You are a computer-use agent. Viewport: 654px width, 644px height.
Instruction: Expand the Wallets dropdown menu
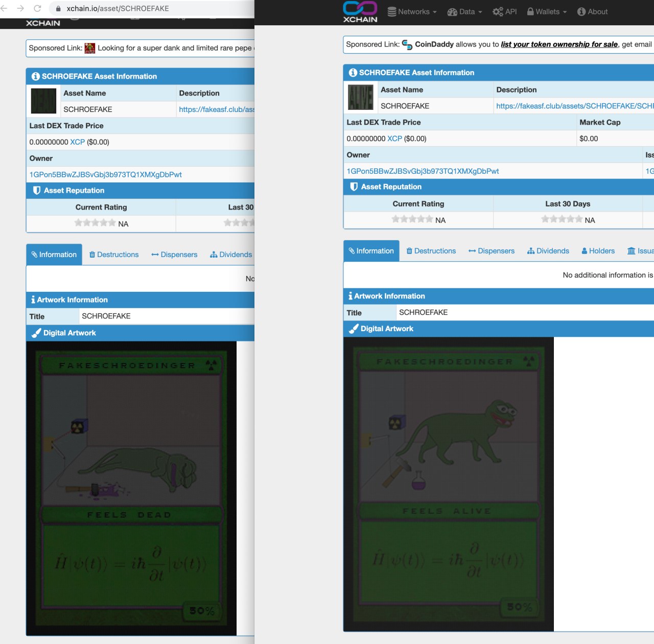pos(547,12)
